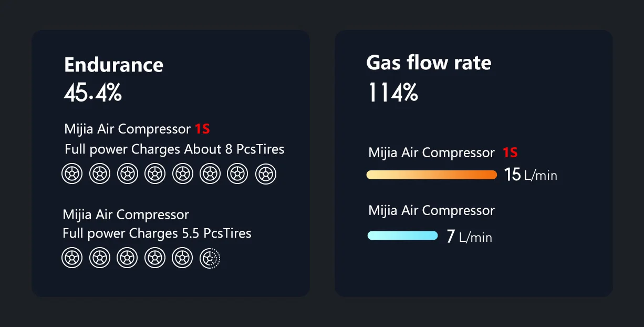The width and height of the screenshot is (644, 327).
Task: Click the 7 L/min reading
Action: click(x=469, y=237)
